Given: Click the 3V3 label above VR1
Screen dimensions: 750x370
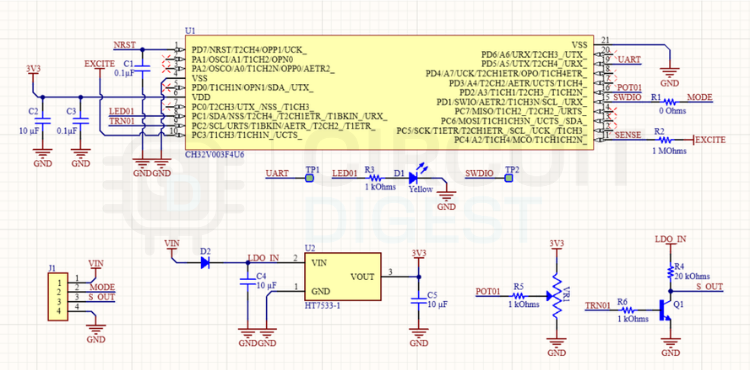Looking at the screenshot, I should (556, 242).
